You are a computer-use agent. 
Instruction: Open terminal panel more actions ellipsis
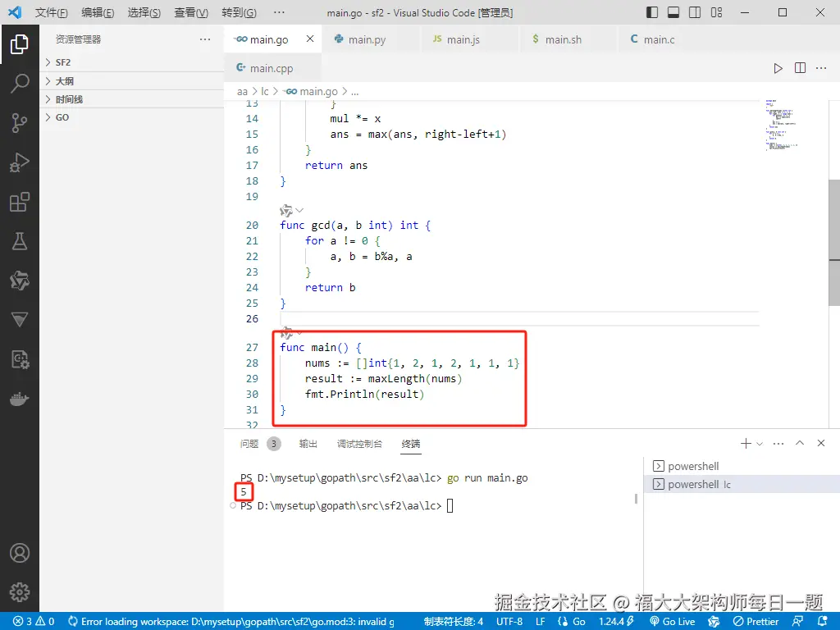point(778,443)
